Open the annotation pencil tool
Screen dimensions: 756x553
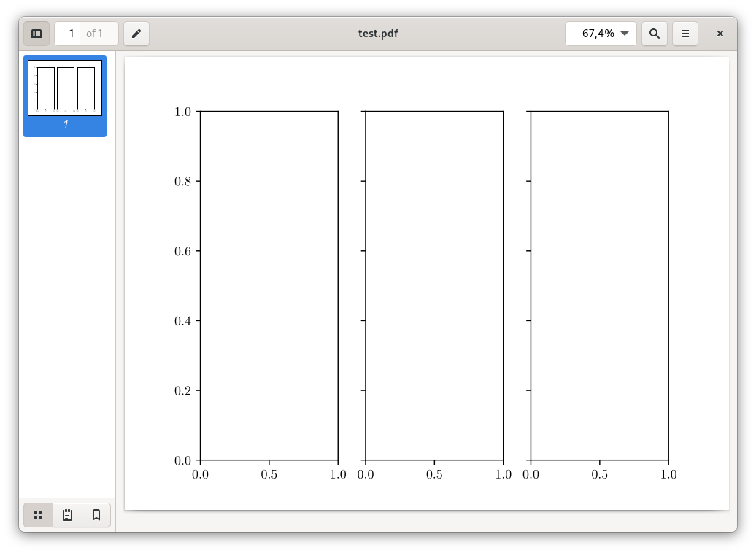[136, 33]
